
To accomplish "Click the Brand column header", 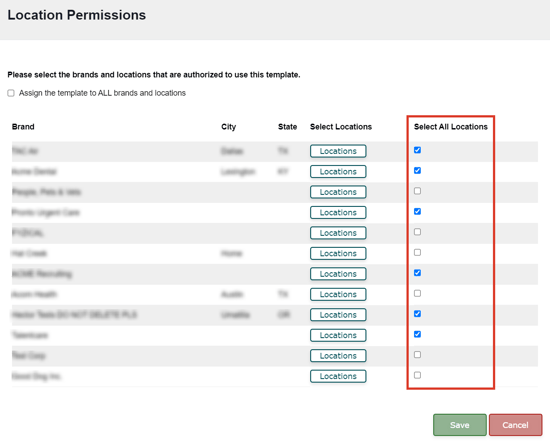I will [x=23, y=127].
